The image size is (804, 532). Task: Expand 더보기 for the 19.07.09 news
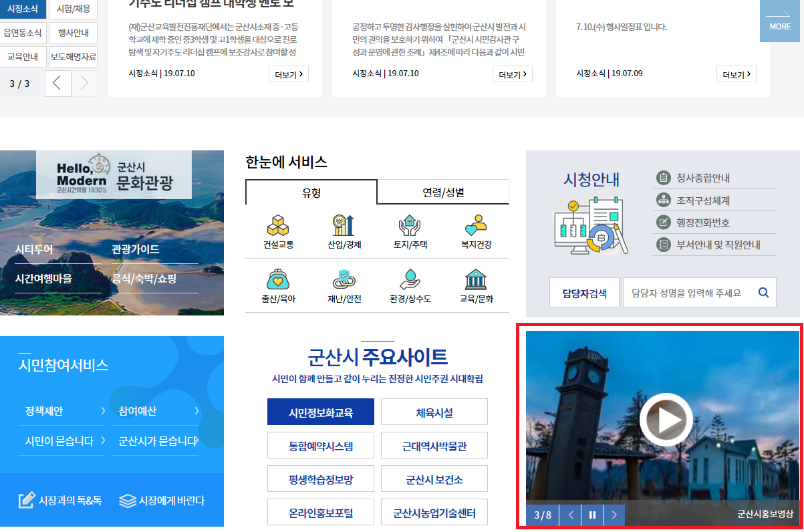click(736, 74)
